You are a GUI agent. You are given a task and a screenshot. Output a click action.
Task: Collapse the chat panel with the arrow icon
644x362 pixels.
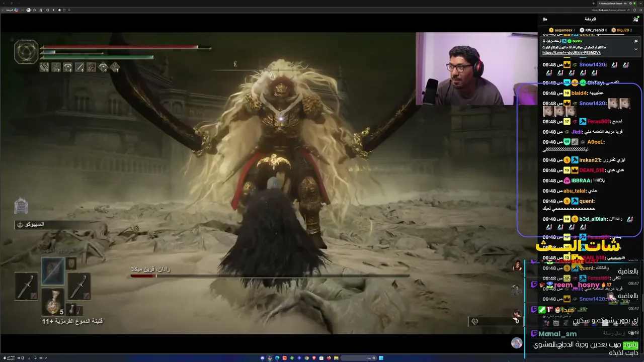click(545, 19)
